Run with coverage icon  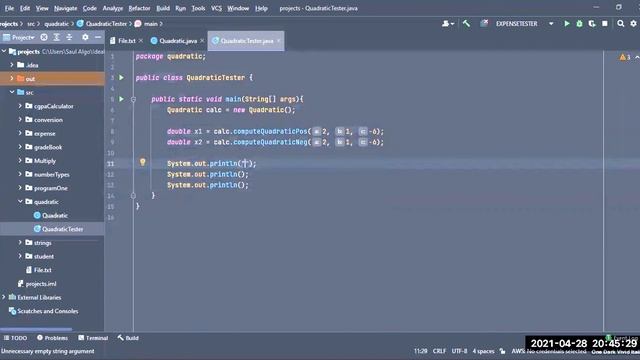592,24
